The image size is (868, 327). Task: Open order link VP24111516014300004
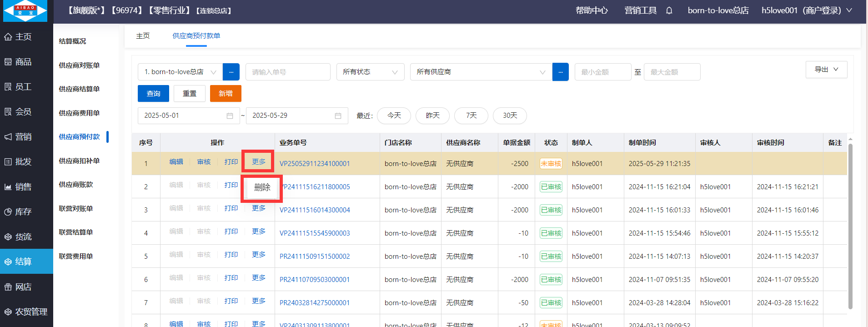[x=315, y=210]
